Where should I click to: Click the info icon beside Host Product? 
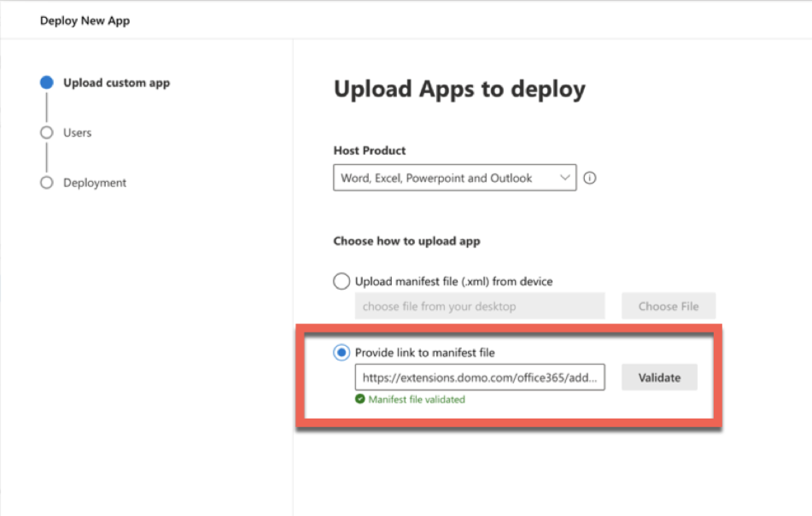pyautogui.click(x=589, y=177)
